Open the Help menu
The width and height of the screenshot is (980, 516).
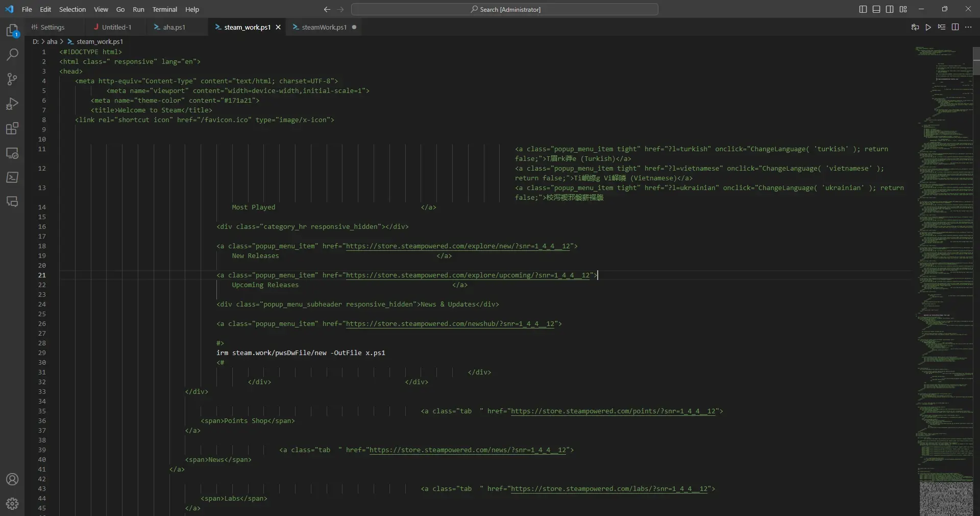[192, 9]
